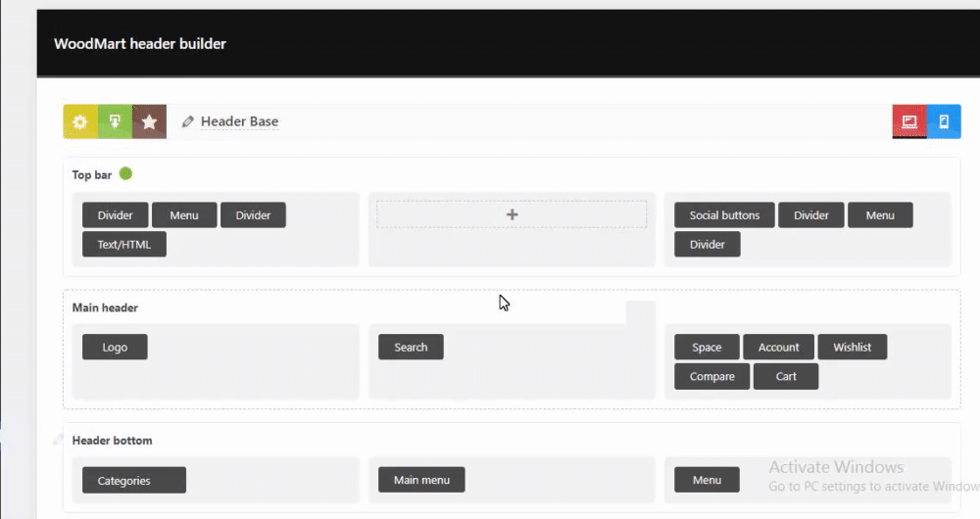Screen dimensions: 980x519
Task: Select the Wishlist element
Action: [x=853, y=348]
